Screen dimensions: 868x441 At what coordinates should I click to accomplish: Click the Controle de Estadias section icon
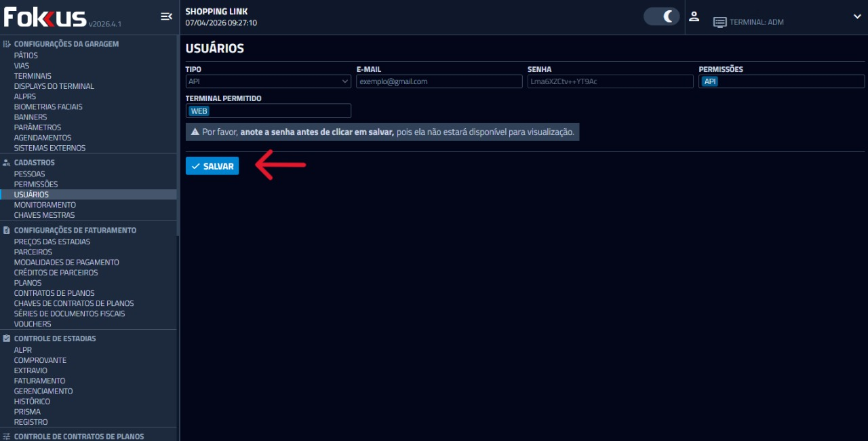[x=7, y=339]
